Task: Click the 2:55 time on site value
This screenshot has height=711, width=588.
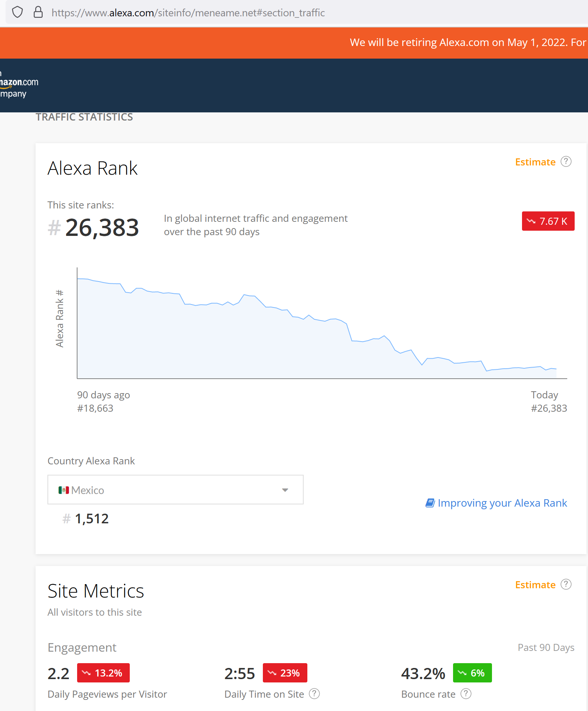Action: point(240,674)
